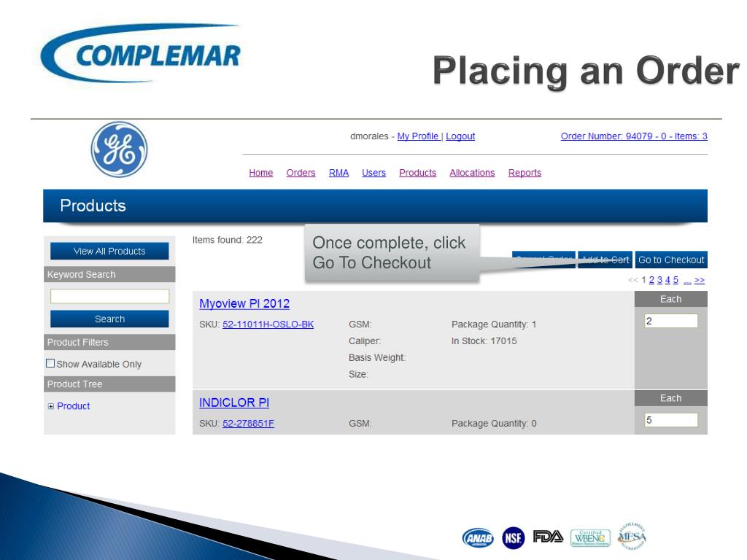This screenshot has height=560, width=747.
Task: Click the My Profile link
Action: [418, 136]
